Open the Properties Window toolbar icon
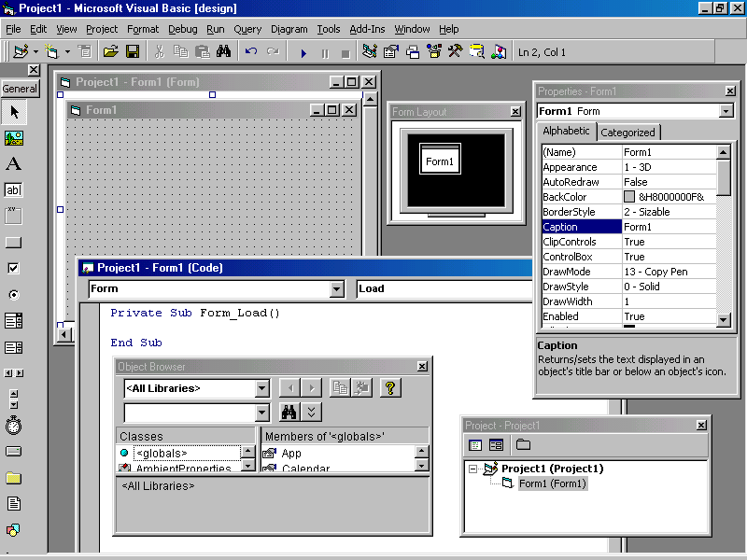Image resolution: width=747 pixels, height=560 pixels. [x=390, y=51]
